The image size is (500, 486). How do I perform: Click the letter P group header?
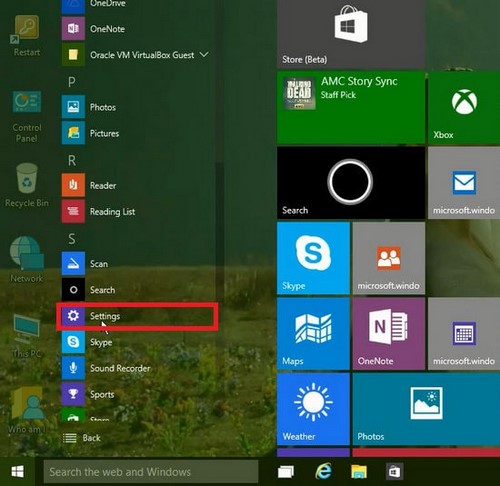click(71, 82)
